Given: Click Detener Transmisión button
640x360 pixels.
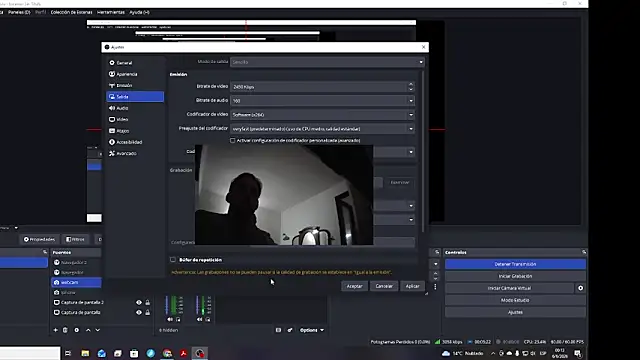Looking at the screenshot, I should click(x=515, y=264).
